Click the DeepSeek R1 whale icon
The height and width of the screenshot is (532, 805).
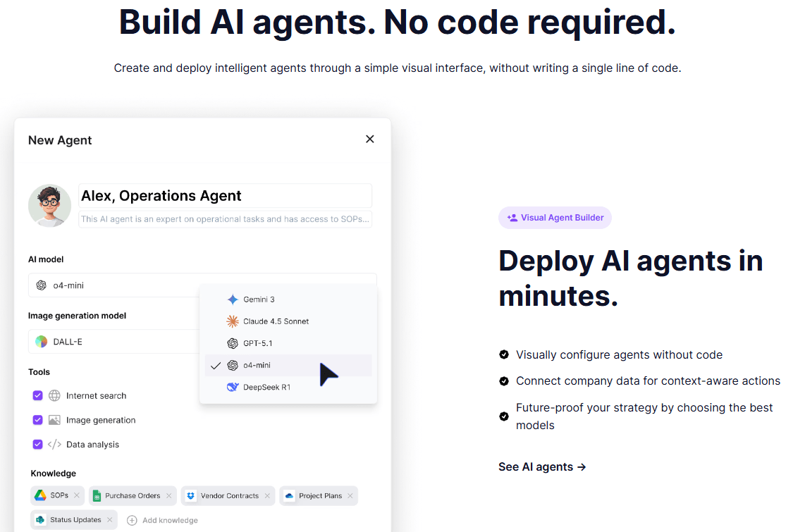(x=233, y=388)
